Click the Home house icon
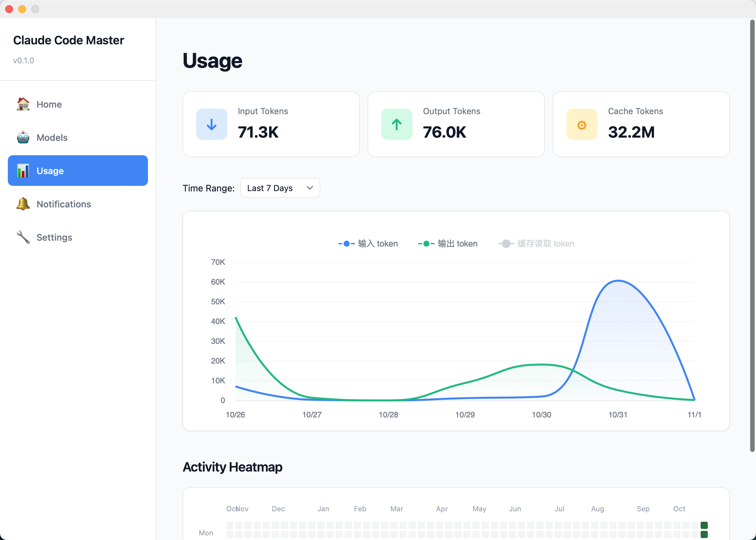The width and height of the screenshot is (756, 540). coord(23,104)
